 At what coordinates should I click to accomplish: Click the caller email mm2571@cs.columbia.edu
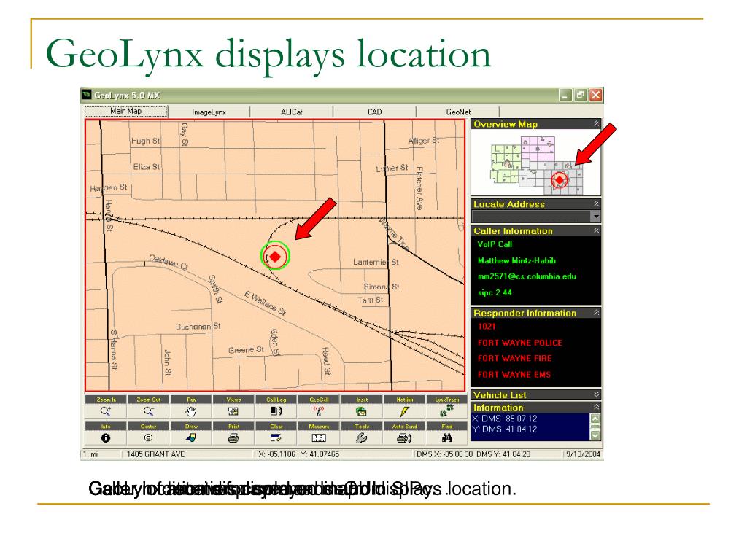[x=527, y=276]
